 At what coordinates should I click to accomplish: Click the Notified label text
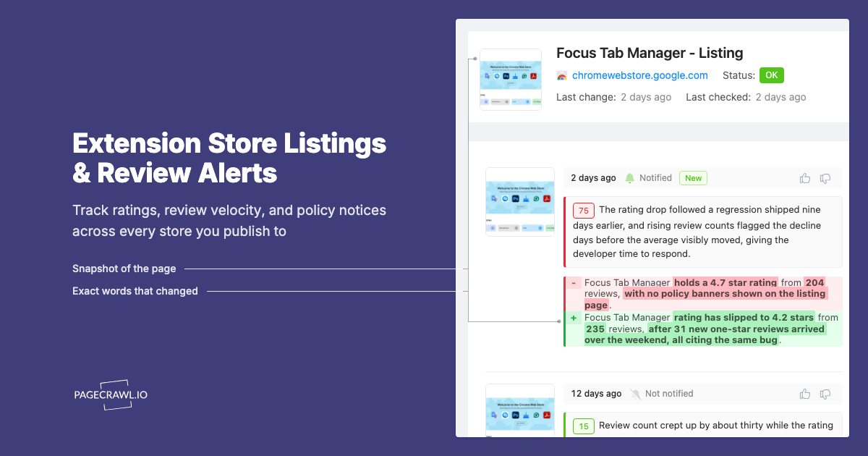tap(656, 178)
